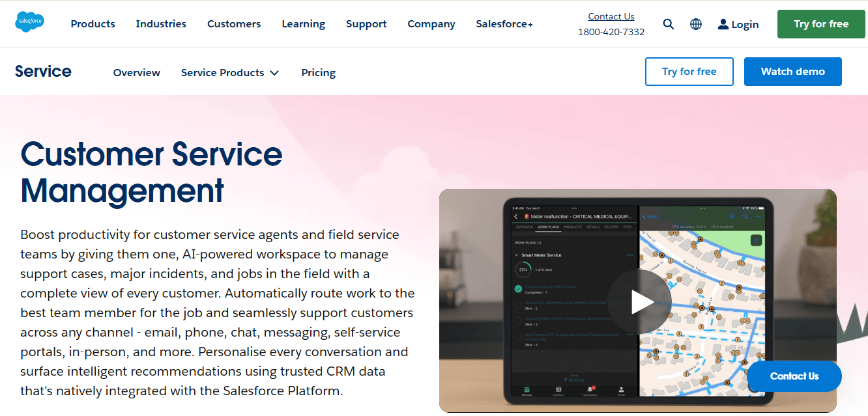This screenshot has width=868, height=416.
Task: Click the Salesforce cloud logo
Action: [30, 23]
